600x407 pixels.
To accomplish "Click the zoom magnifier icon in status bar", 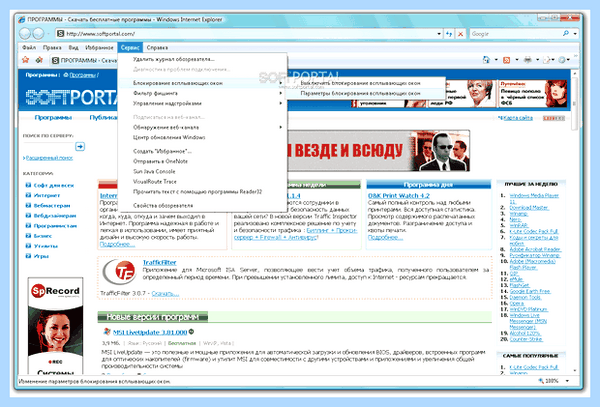I will pos(541,381).
